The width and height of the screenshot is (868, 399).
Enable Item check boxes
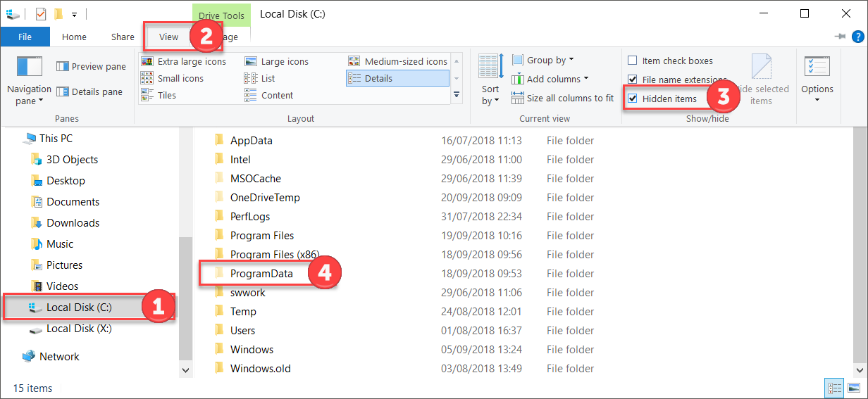(x=633, y=61)
